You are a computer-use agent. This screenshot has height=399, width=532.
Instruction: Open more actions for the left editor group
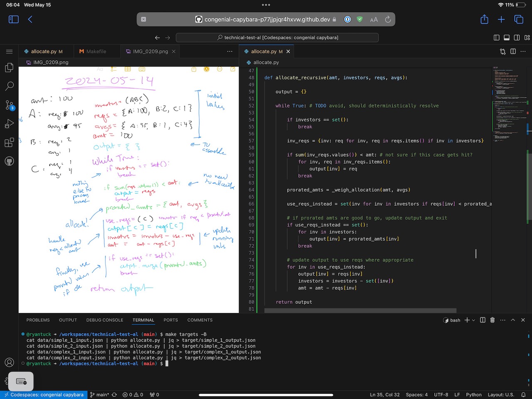click(x=230, y=52)
